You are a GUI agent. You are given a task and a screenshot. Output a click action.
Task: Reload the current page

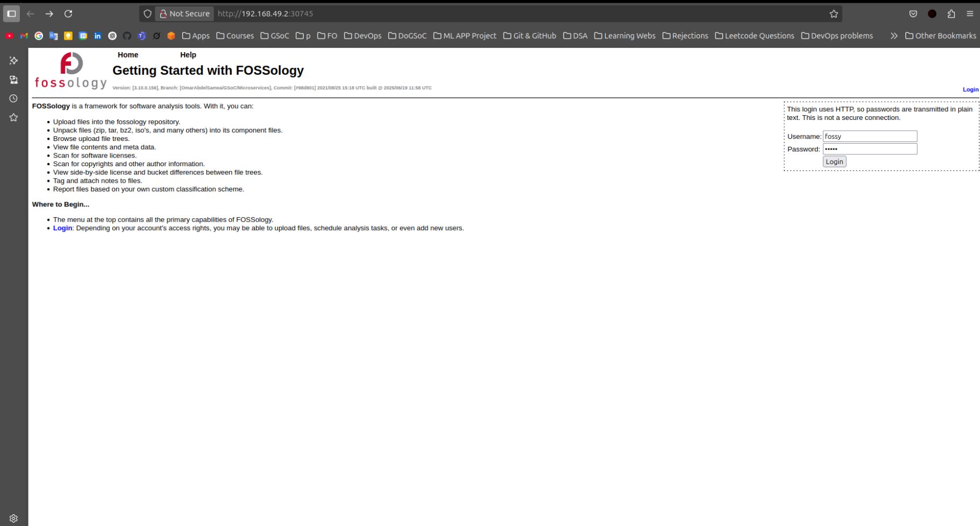(68, 13)
